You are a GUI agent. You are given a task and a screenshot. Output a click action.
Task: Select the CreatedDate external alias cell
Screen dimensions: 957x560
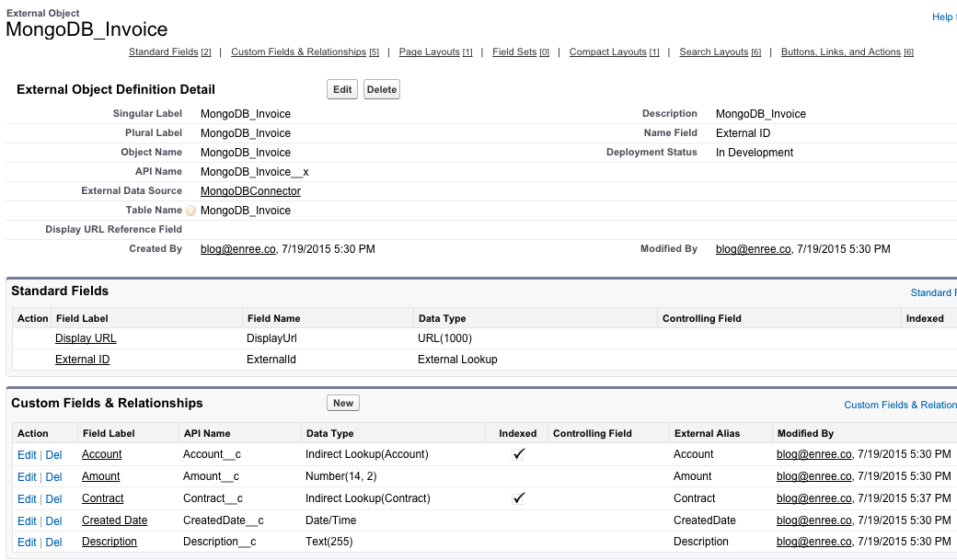pos(704,520)
